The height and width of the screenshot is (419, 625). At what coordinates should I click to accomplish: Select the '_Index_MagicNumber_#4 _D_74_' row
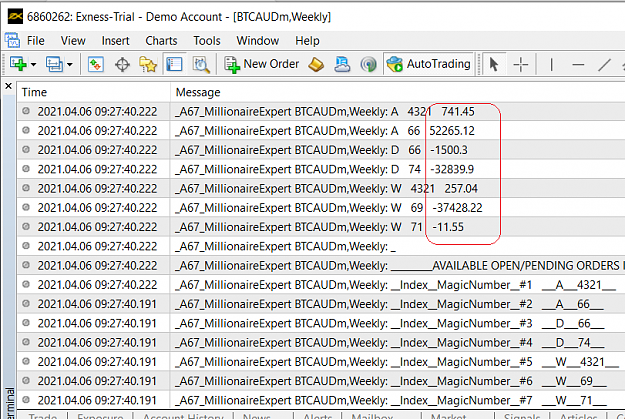[x=321, y=342]
